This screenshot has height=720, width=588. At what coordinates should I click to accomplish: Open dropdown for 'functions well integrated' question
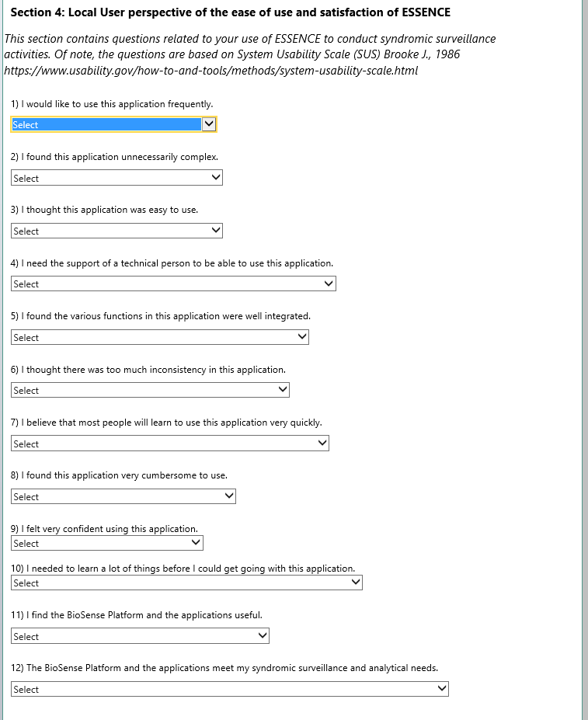click(x=160, y=337)
